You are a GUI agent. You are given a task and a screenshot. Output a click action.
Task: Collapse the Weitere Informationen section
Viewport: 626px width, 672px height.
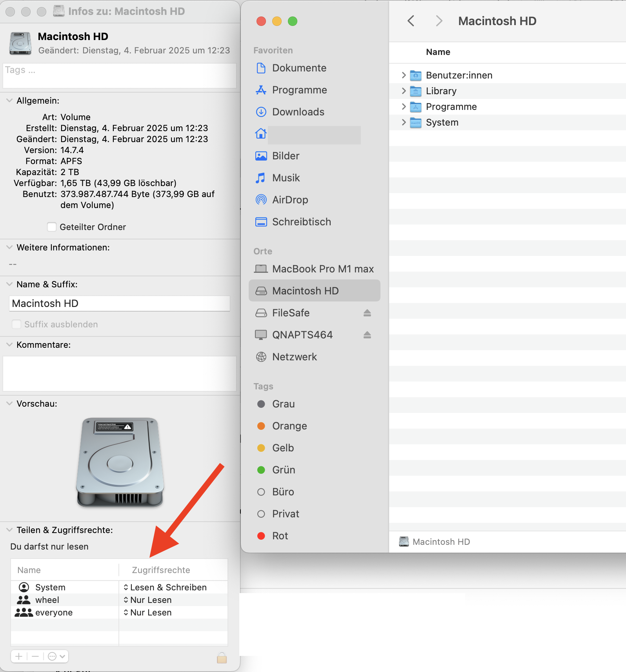pos(9,247)
